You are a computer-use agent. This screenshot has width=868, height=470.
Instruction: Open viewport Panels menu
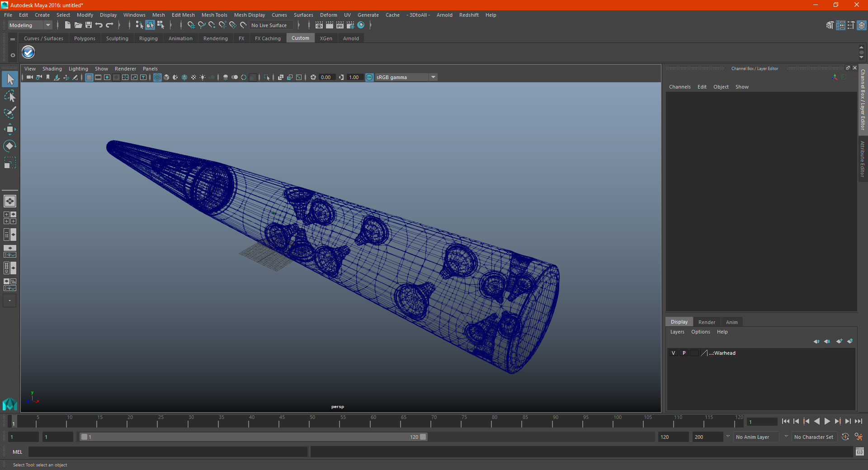pos(150,69)
